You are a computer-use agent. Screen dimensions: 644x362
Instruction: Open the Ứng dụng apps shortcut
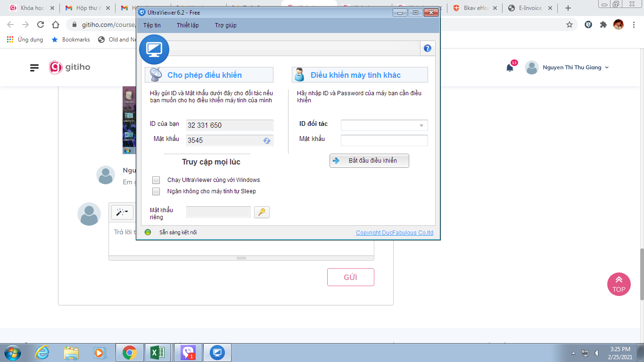(25, 40)
